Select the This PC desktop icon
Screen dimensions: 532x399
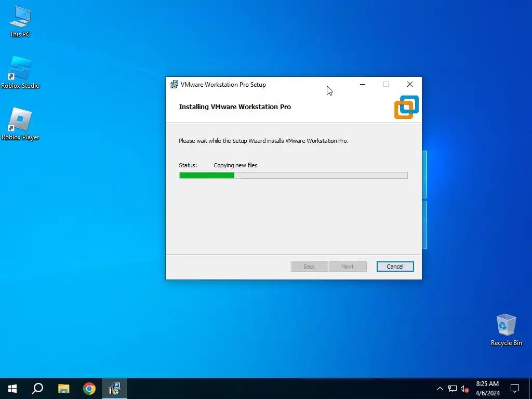pos(20,22)
